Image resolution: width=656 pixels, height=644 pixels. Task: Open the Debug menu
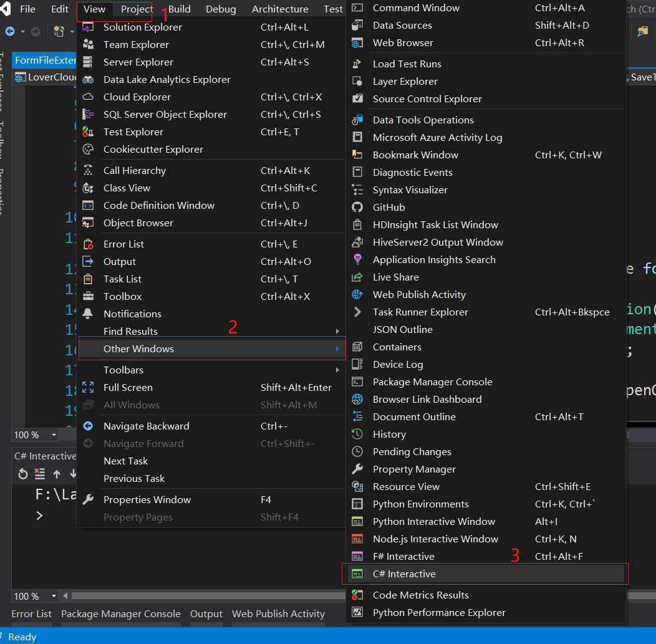(x=221, y=9)
